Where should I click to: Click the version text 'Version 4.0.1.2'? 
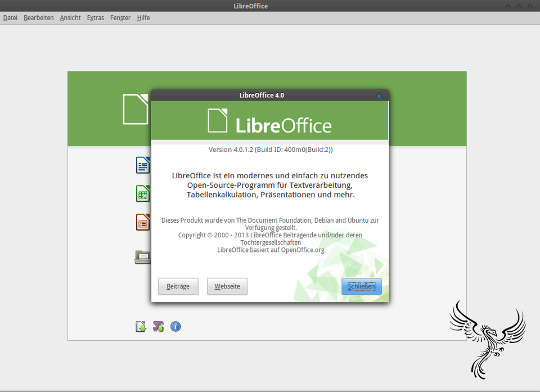pyautogui.click(x=231, y=150)
